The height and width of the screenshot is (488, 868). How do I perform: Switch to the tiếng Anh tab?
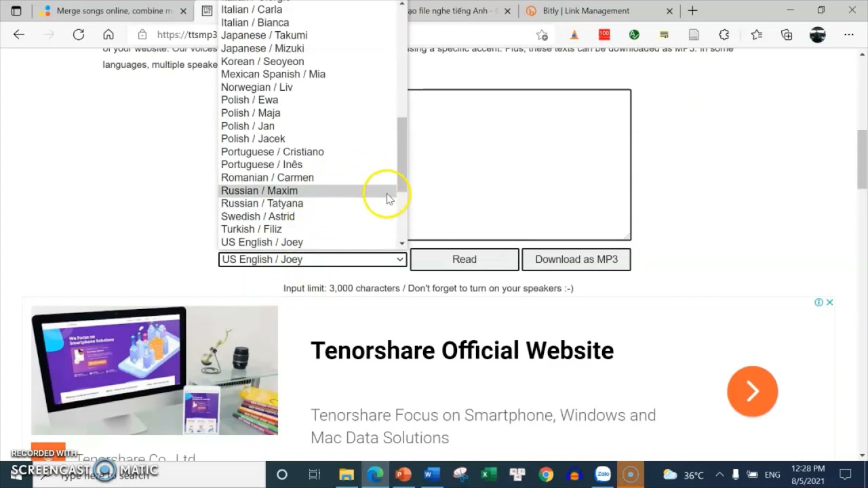451,11
